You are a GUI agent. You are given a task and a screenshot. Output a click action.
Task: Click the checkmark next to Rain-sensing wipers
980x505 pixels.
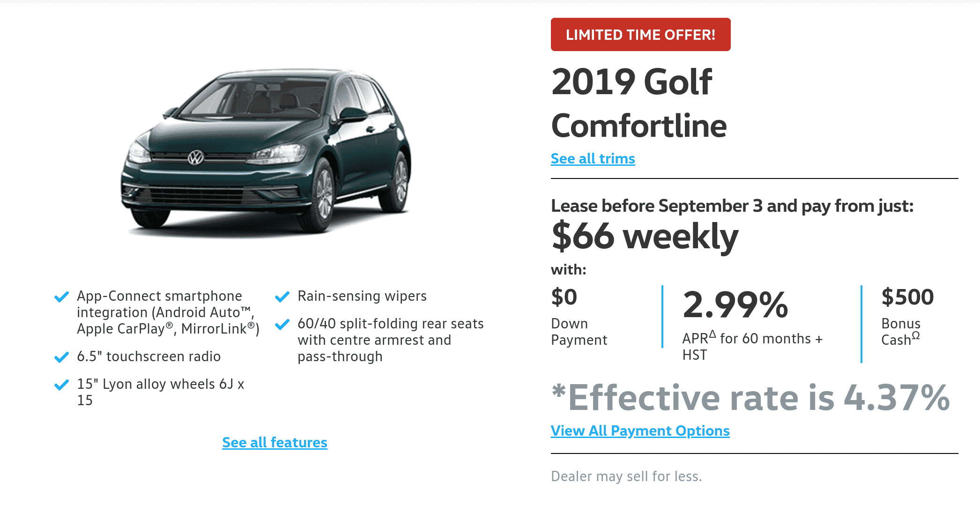[x=282, y=297]
